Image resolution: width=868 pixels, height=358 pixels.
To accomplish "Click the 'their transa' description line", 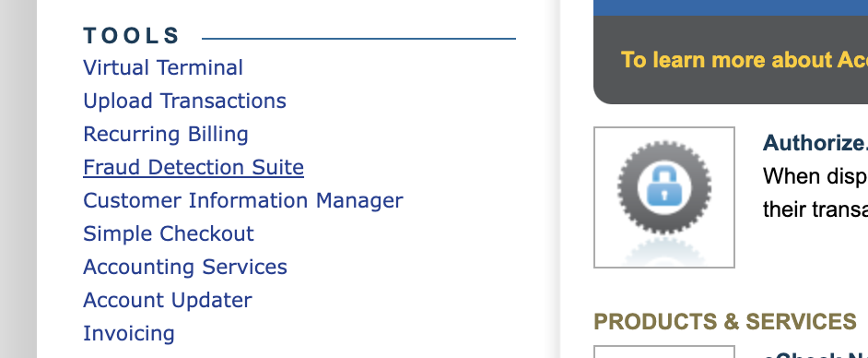I will coord(815,209).
